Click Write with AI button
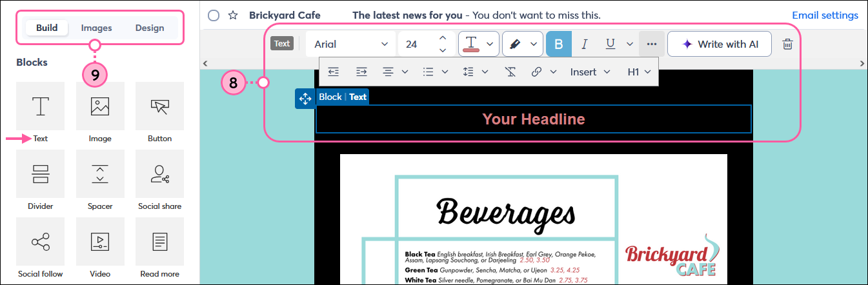 click(x=720, y=44)
